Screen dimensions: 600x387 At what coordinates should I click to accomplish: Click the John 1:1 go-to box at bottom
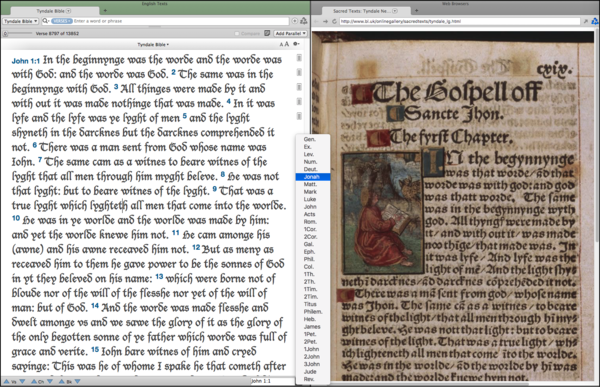[x=272, y=381]
